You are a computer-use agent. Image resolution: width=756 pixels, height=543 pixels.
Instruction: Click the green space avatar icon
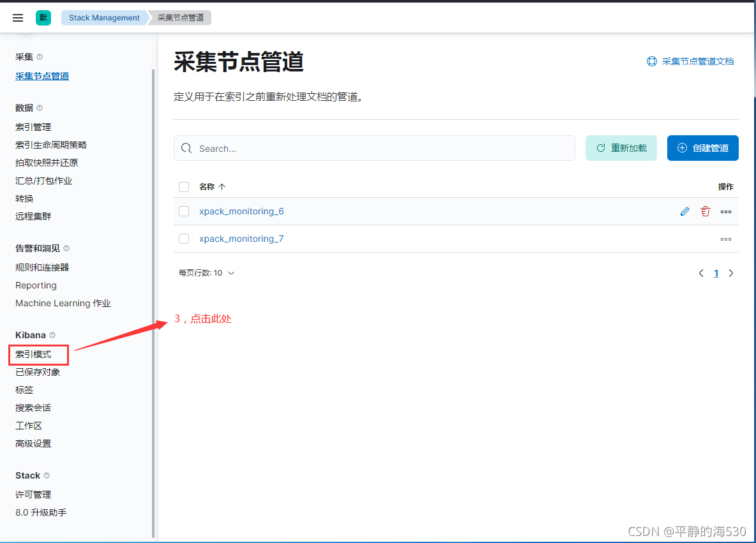(x=43, y=18)
